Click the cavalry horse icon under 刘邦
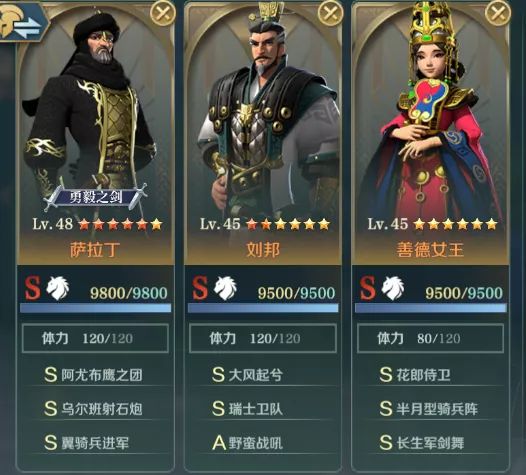The image size is (526, 475). [225, 288]
